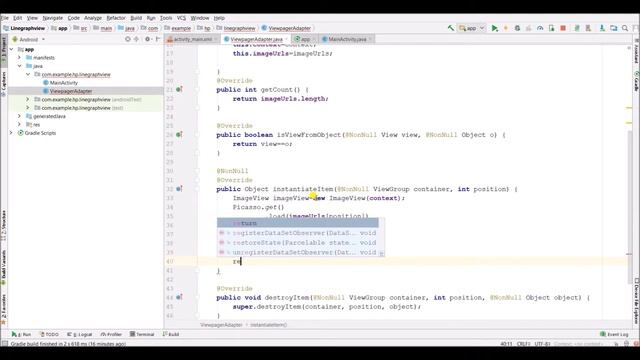Click ViewpagerAdapter breadcrumb in navigation bar
Image resolution: width=640 pixels, height=360 pixels.
pos(286,28)
